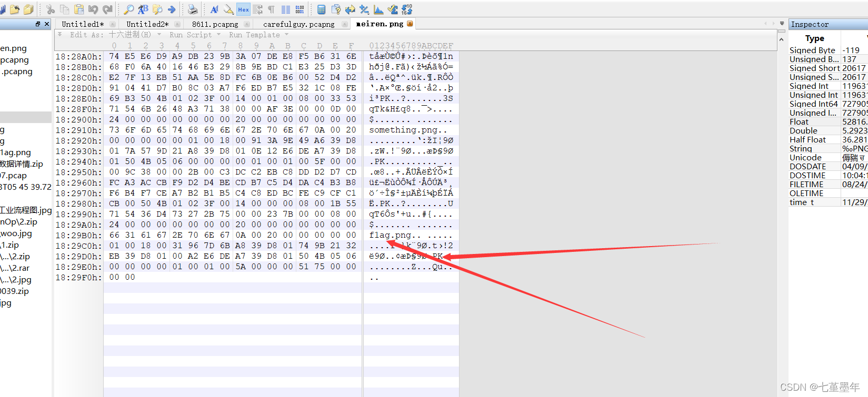The width and height of the screenshot is (868, 397).
Task: Close the 8611.pcapng tab
Action: (247, 24)
